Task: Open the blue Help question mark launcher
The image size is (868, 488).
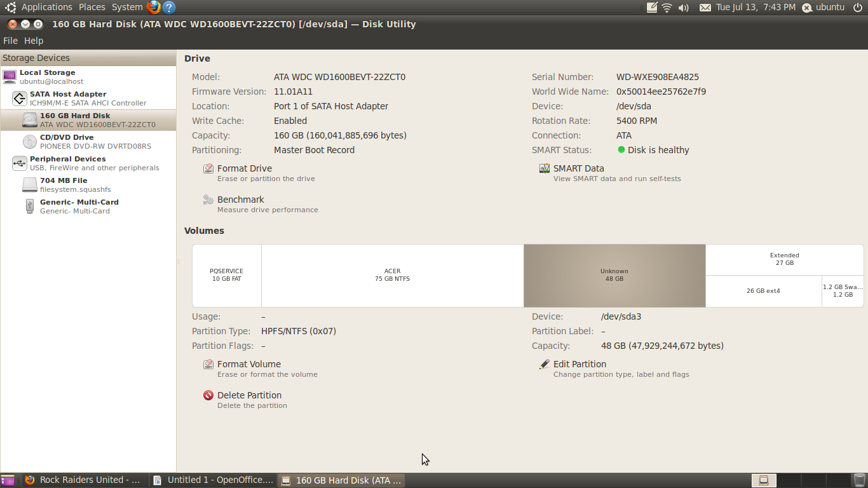Action: tap(169, 8)
